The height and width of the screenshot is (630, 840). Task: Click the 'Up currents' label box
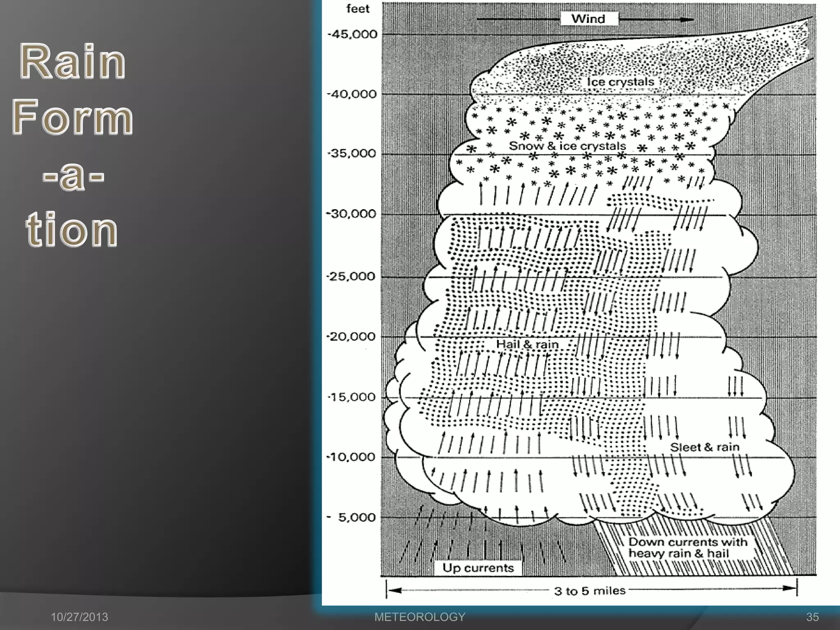pos(478,568)
